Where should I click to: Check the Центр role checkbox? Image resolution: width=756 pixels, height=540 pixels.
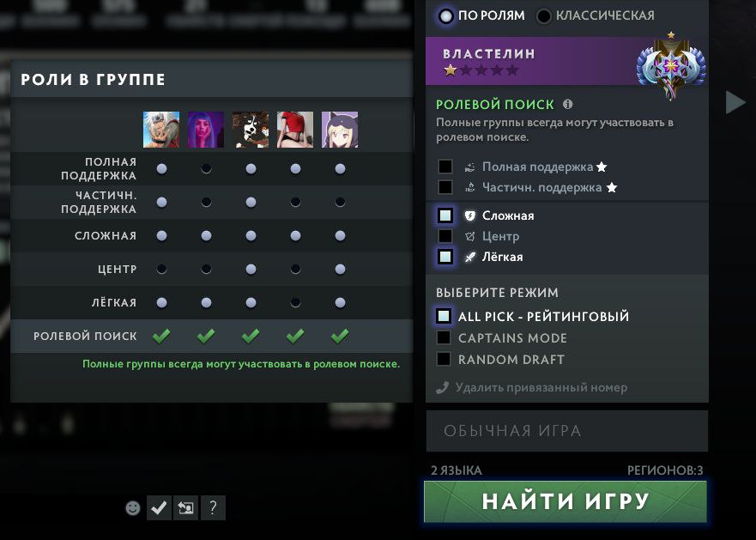coord(445,236)
